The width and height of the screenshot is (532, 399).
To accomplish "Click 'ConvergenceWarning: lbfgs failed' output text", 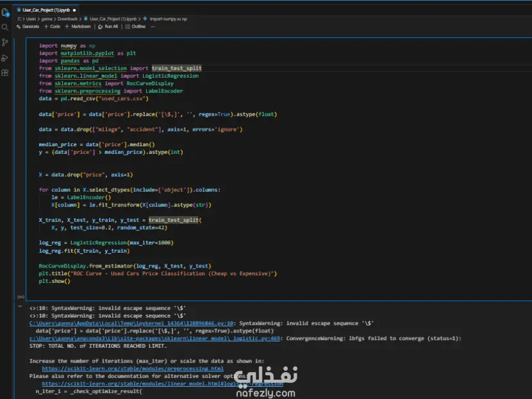I will [374, 338].
